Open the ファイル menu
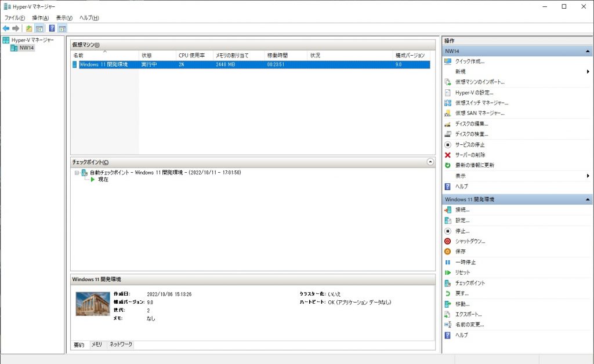This screenshot has width=594, height=364. (x=15, y=18)
